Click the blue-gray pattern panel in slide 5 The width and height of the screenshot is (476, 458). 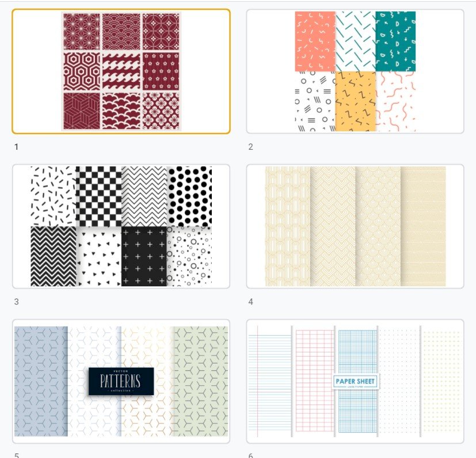41,381
